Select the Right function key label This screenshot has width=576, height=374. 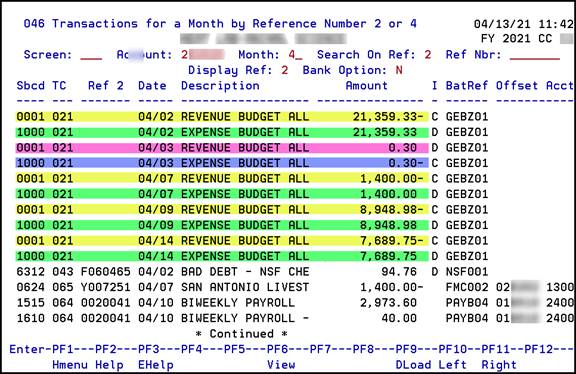tap(499, 365)
